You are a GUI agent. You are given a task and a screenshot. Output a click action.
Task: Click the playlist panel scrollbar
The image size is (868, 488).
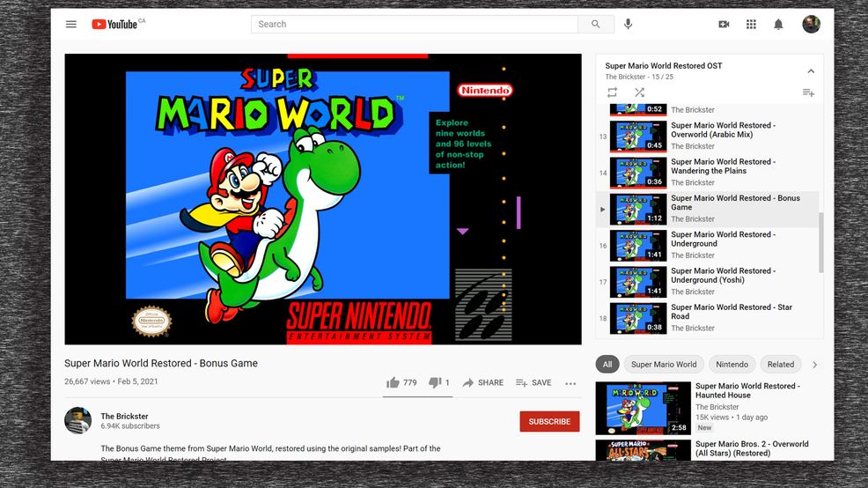point(821,242)
